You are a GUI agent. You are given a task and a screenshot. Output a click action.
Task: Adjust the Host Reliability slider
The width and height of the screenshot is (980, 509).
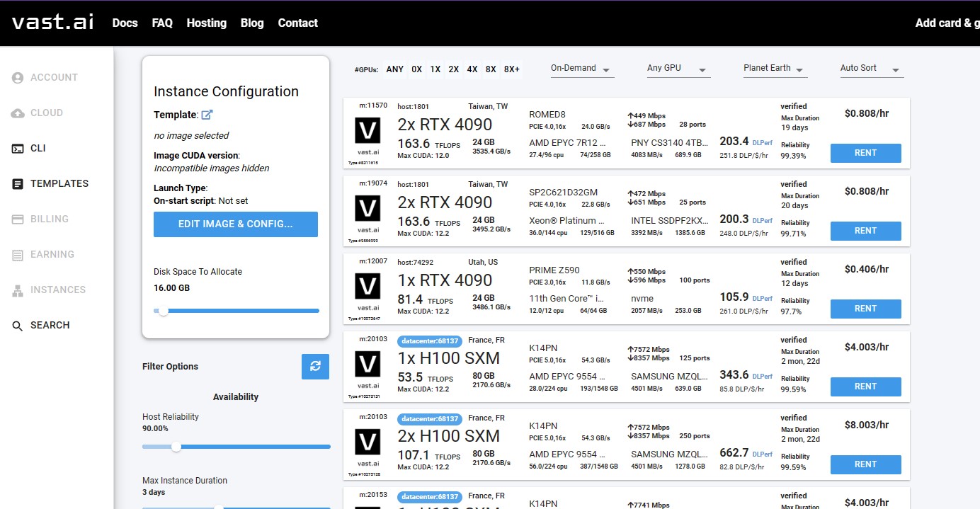(x=175, y=447)
